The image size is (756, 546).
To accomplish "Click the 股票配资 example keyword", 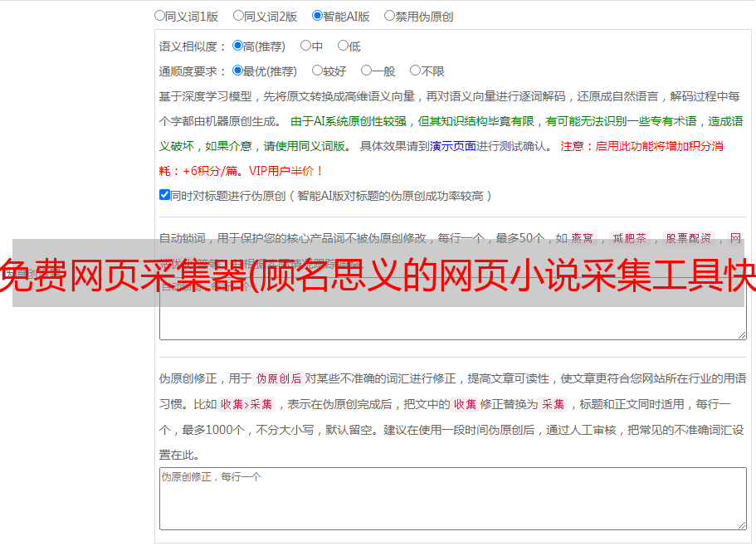I will pyautogui.click(x=689, y=238).
